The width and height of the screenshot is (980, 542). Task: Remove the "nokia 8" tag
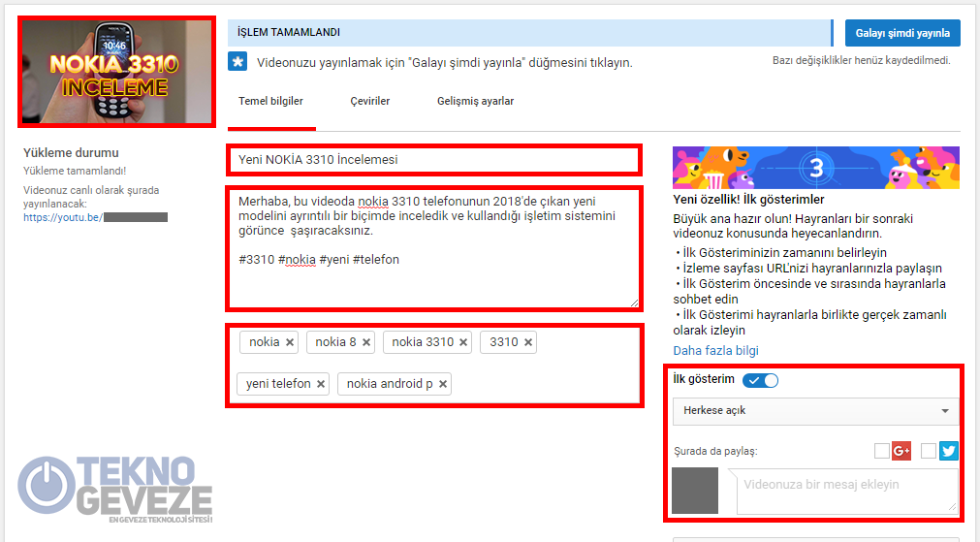366,342
